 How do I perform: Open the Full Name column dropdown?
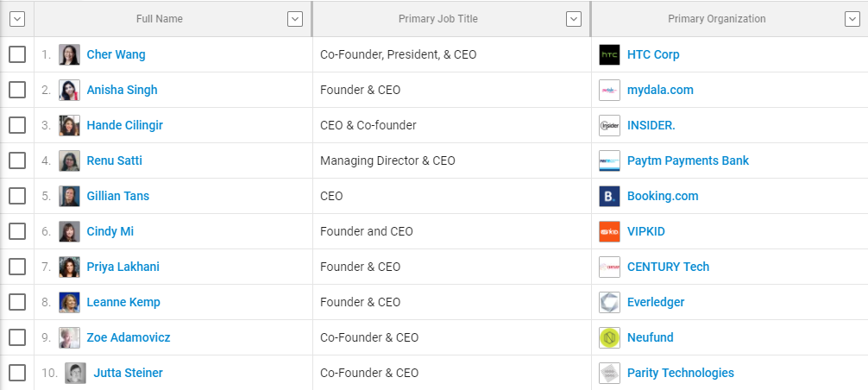(295, 19)
